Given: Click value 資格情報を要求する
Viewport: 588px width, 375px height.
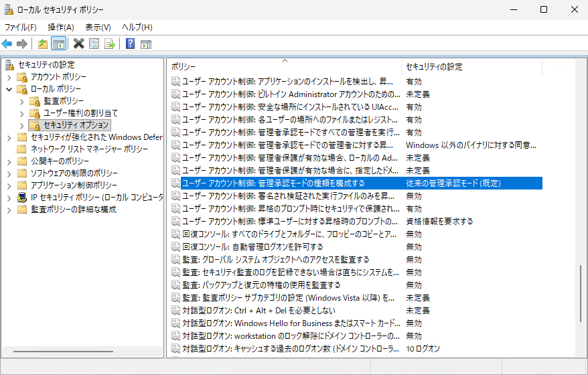Looking at the screenshot, I should [x=439, y=222].
